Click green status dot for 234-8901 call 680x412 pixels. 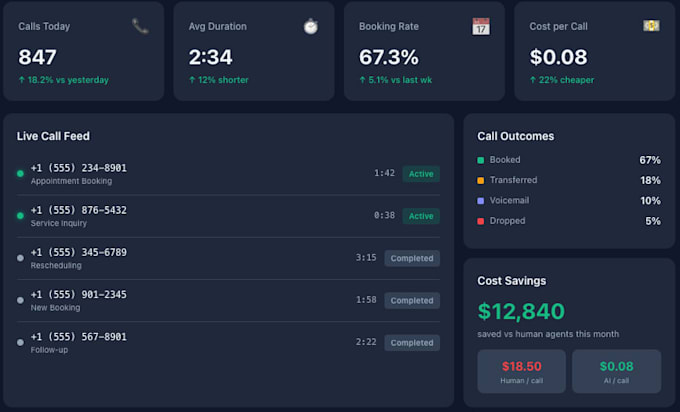click(x=20, y=173)
